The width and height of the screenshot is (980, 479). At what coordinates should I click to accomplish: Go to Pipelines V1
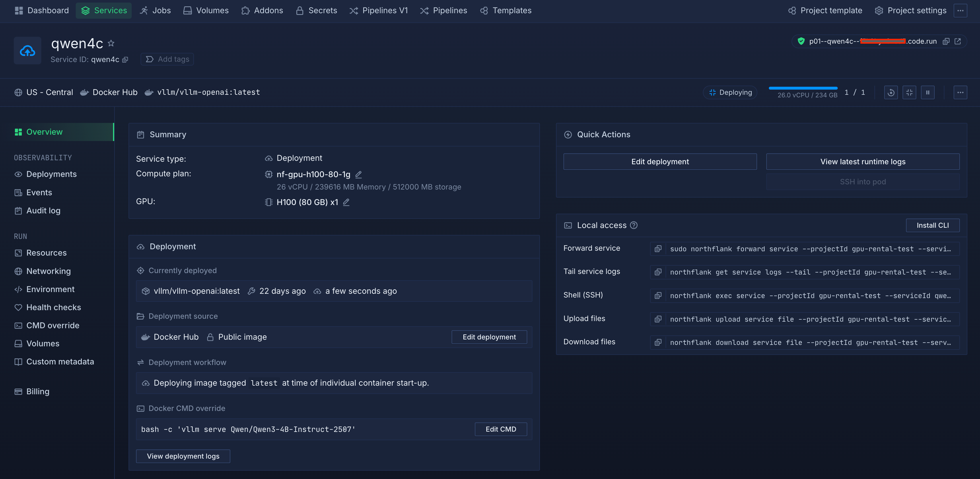[x=378, y=11]
